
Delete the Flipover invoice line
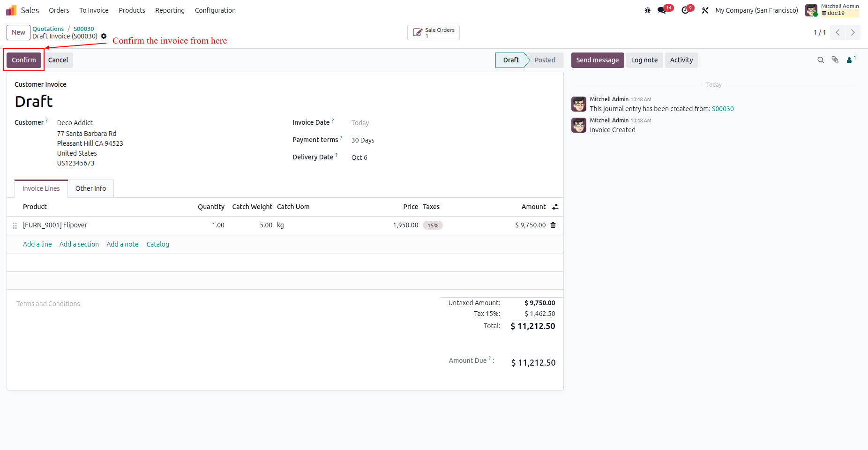[553, 225]
